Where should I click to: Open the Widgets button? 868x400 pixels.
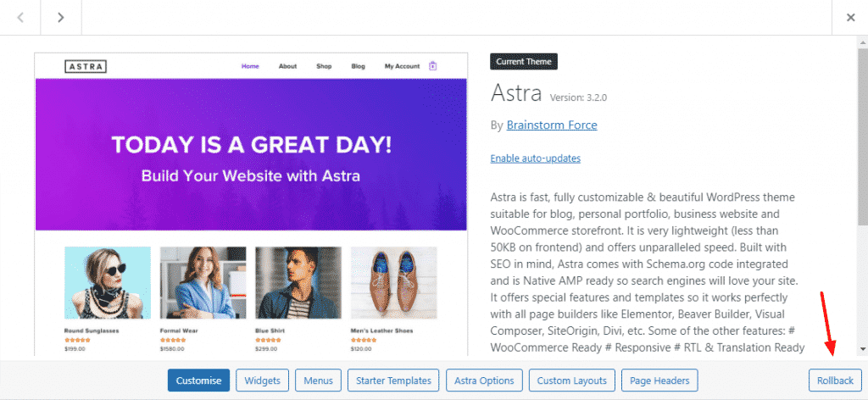[x=263, y=380]
